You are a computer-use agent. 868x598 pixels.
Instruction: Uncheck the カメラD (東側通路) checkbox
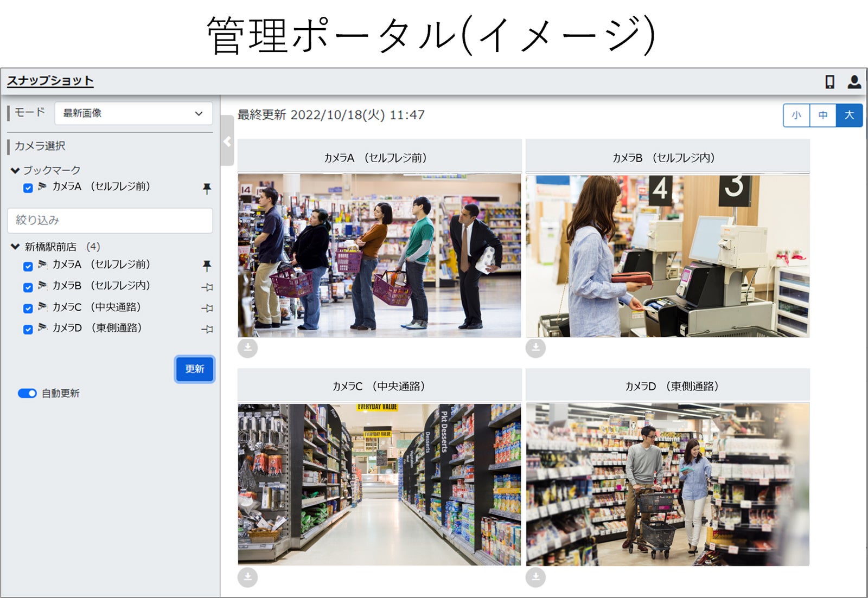click(x=29, y=329)
